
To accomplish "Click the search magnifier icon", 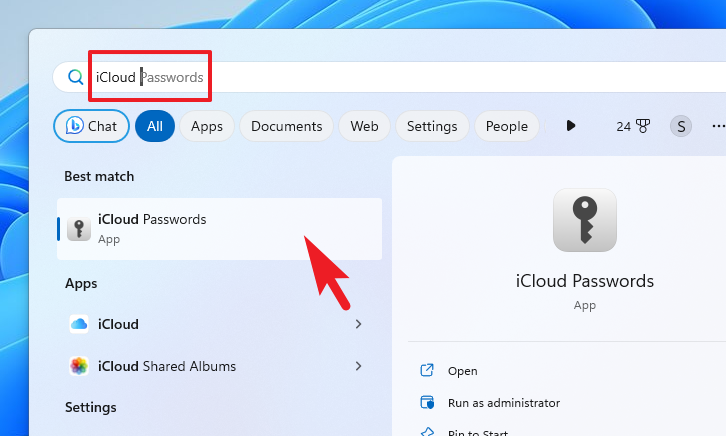I will pyautogui.click(x=75, y=77).
